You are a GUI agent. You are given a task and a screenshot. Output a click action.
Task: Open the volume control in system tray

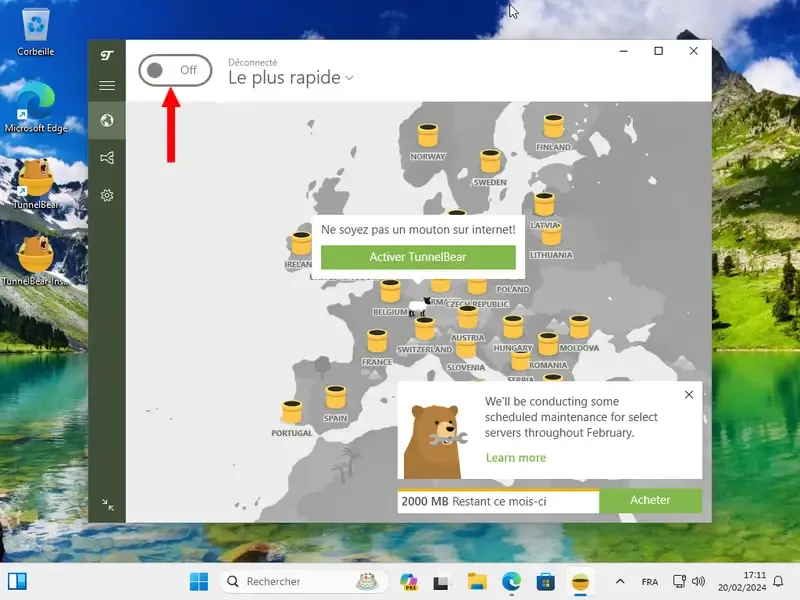point(698,581)
